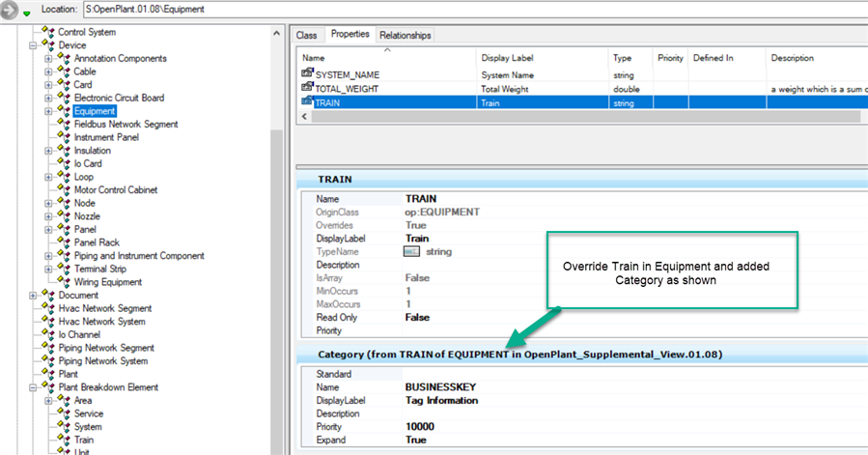
Task: Expand the Piping and Instrument Component node
Action: click(x=48, y=256)
